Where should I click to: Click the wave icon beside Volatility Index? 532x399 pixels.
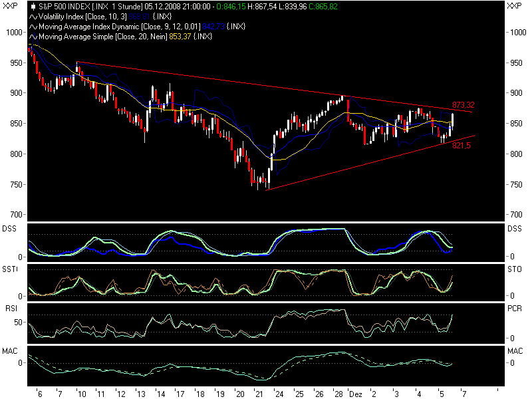pos(33,17)
